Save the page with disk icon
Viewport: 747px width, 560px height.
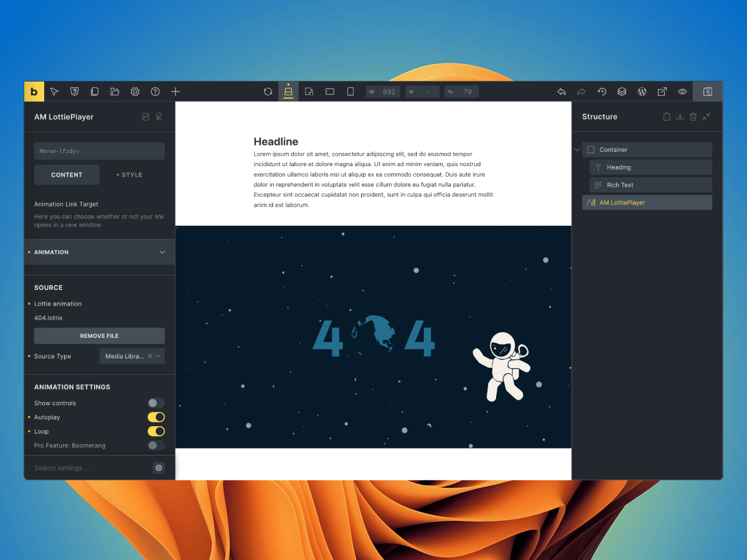click(x=708, y=91)
